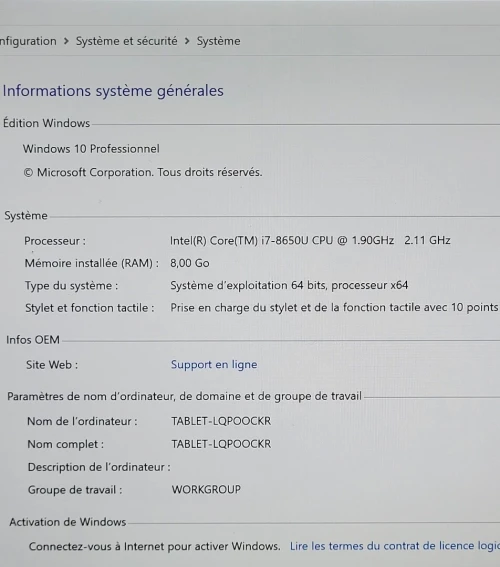Select the Processeur label
Image resolution: width=500 pixels, height=567 pixels.
55,241
